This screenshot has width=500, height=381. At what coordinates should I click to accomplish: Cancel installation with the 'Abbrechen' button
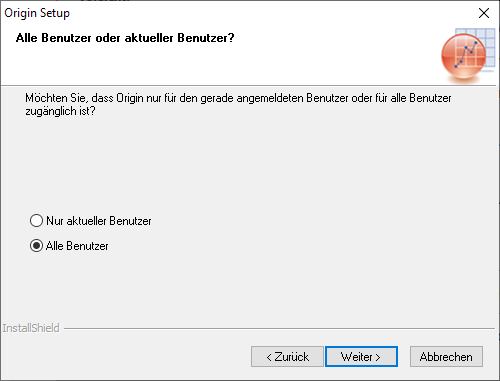[446, 357]
